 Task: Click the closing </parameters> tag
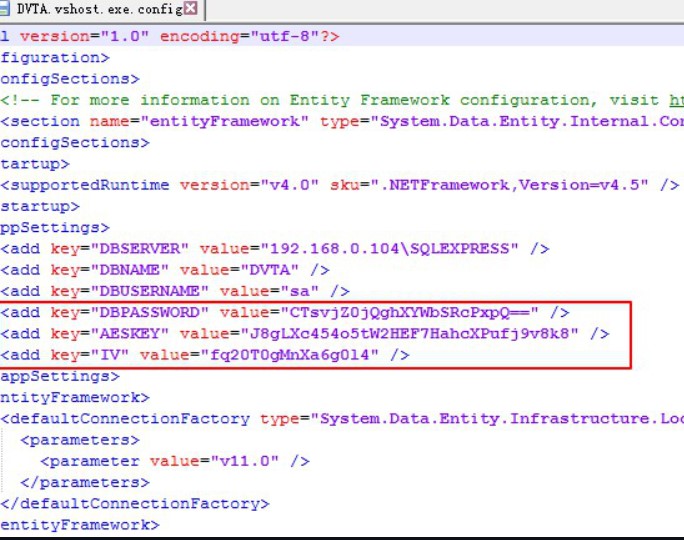[85, 483]
